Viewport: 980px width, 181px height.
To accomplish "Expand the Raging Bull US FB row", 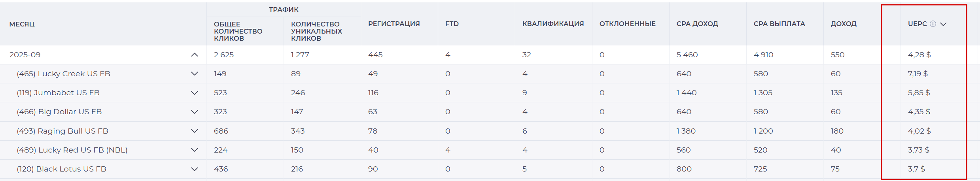I will click(194, 131).
